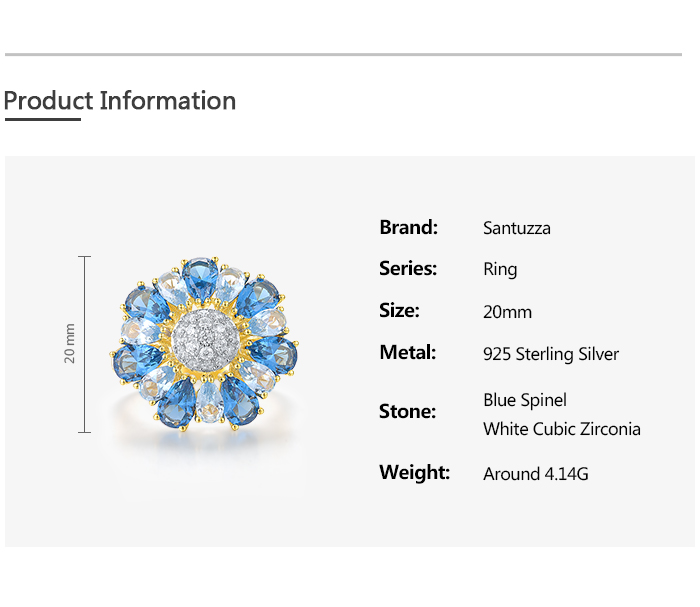Click the Ring series value
Viewport: 700px width, 607px height.
pyautogui.click(x=500, y=269)
